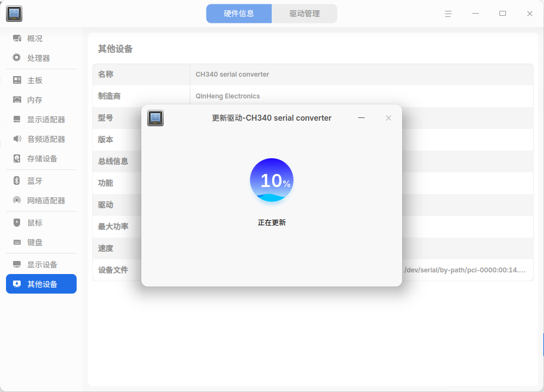Click the QinHeng Electronics manufacturer value

[x=228, y=96]
